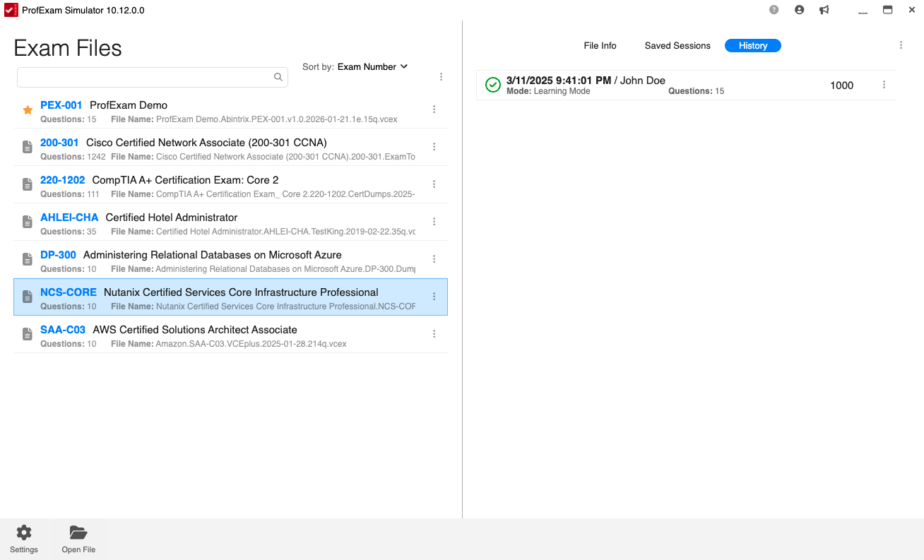Click the document icon for AHLEI-CHA
Image resolution: width=924 pixels, height=560 pixels.
coord(28,222)
